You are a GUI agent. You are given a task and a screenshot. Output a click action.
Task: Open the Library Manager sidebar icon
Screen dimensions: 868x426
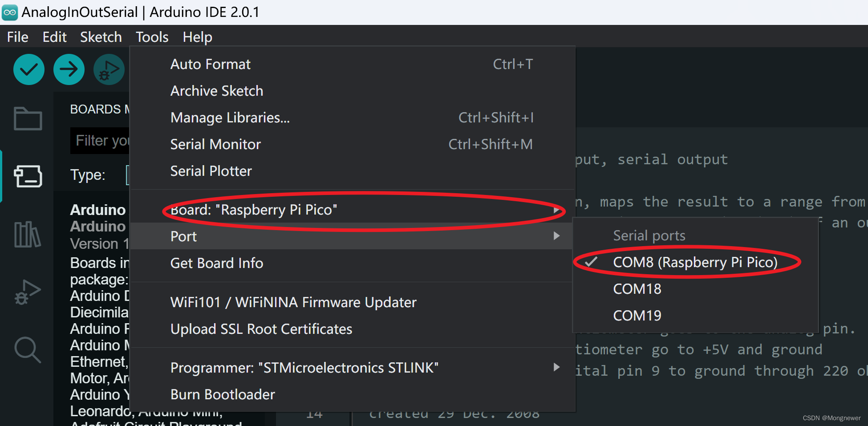pos(28,234)
